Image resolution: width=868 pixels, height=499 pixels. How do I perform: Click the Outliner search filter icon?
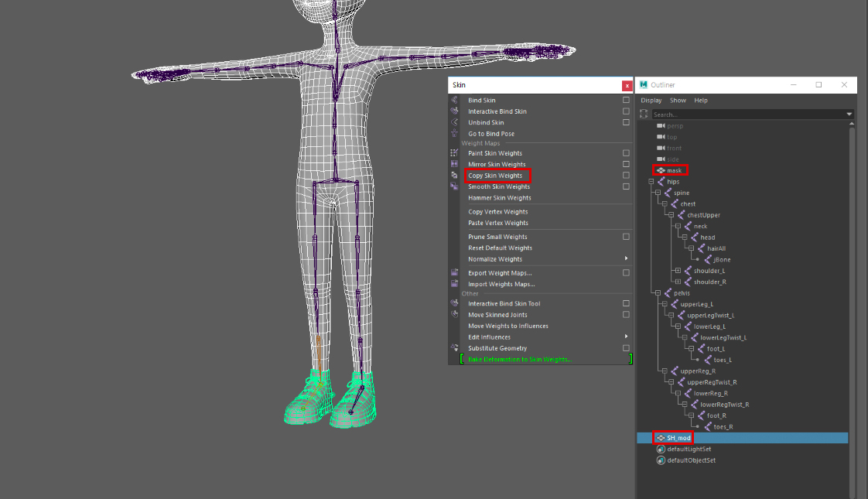(644, 114)
